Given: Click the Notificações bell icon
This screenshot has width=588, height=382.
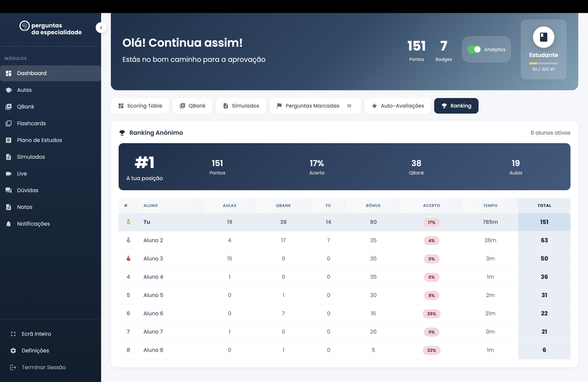Looking at the screenshot, I should [8, 224].
